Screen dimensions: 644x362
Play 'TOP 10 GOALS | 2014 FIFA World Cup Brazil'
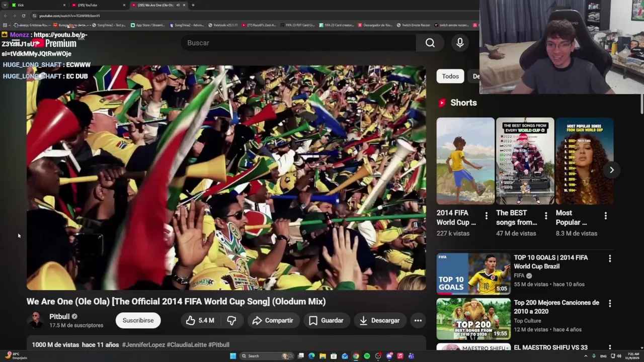tap(550, 262)
